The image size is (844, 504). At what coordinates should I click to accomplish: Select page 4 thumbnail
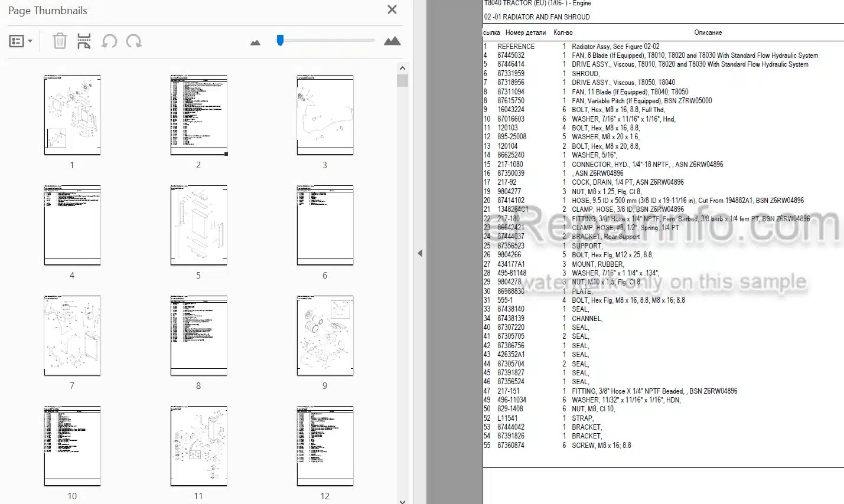72,225
